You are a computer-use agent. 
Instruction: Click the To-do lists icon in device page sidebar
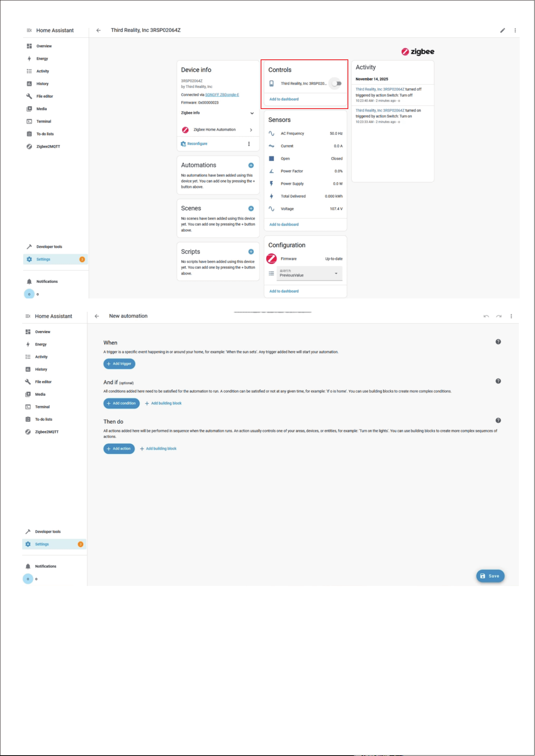click(29, 134)
